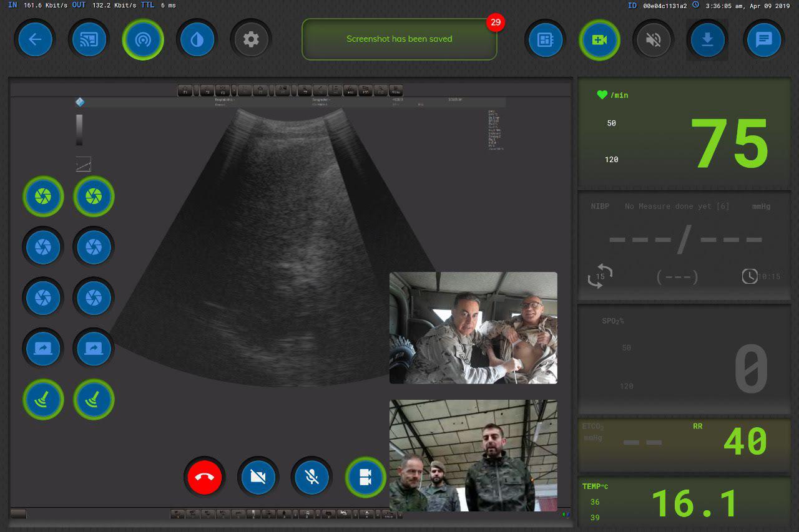Click the F1 button in ultrasound toolbar
Image resolution: width=799 pixels, height=532 pixels.
(185, 90)
